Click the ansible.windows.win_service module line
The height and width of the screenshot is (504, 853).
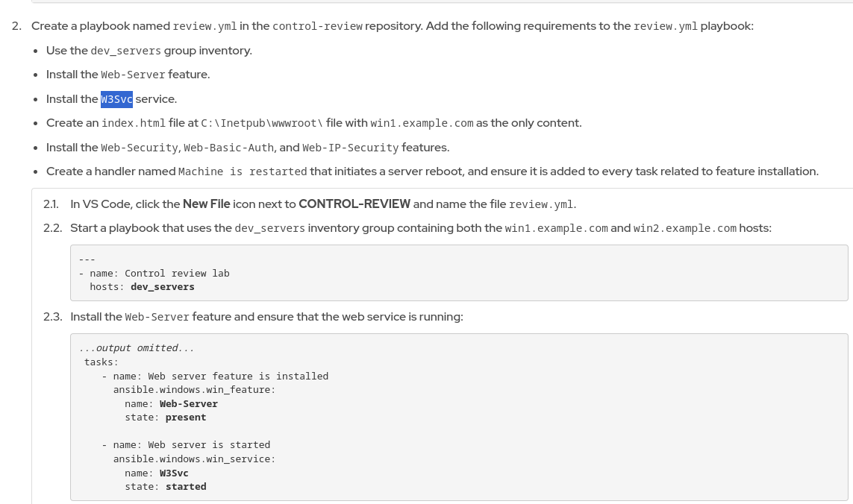[x=194, y=459]
